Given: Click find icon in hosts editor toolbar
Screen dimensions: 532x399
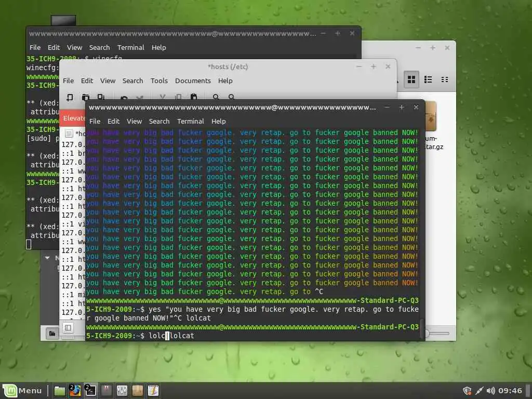Looking at the screenshot, I should click(216, 97).
